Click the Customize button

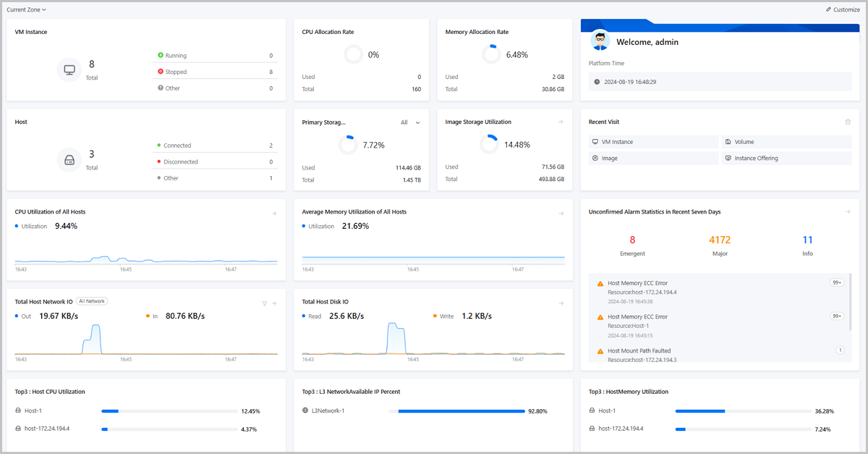843,9
